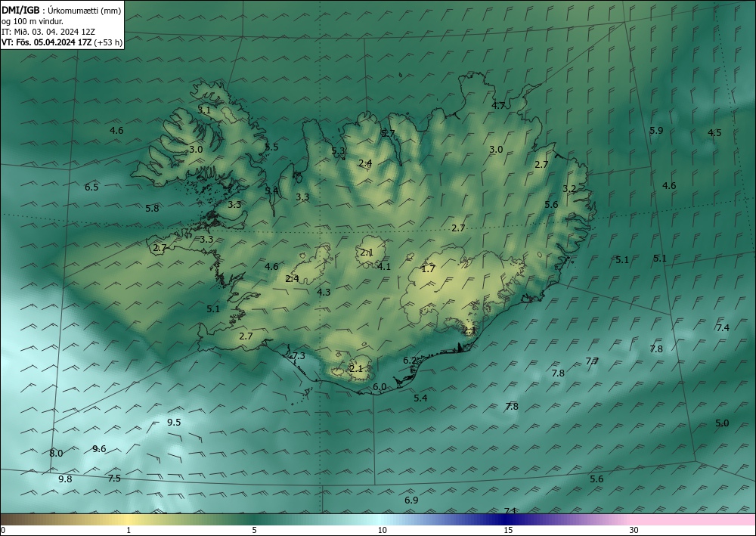Click the 'og 100 m vindur.' caption line
756x536 pixels.
(x=33, y=21)
